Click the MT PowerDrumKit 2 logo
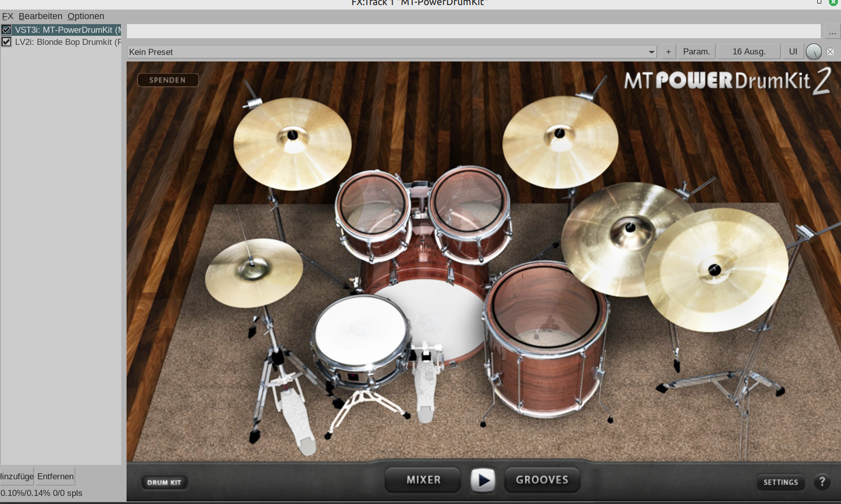Image resolution: width=841 pixels, height=504 pixels. pyautogui.click(x=727, y=81)
